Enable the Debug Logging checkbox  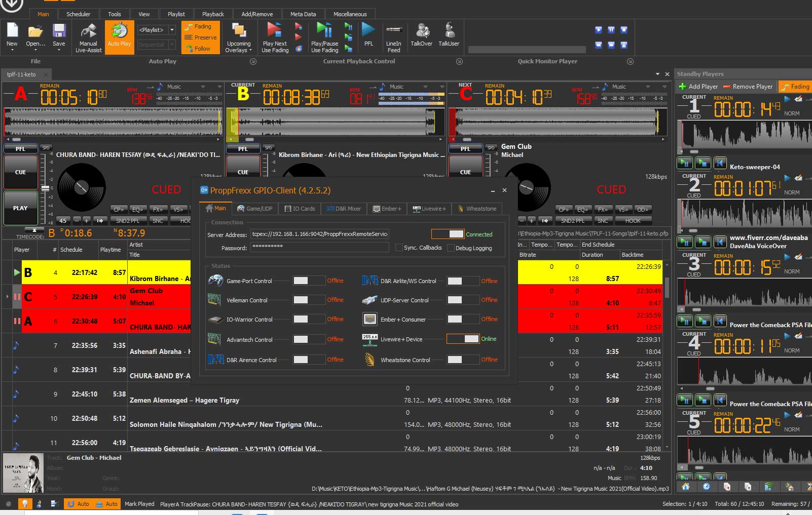coord(451,248)
